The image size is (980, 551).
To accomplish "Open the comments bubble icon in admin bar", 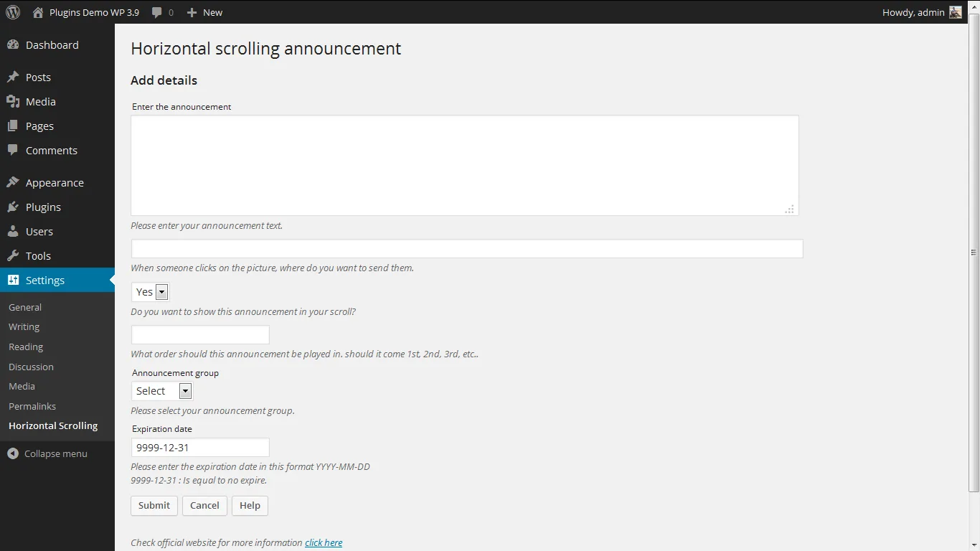I will coord(157,12).
